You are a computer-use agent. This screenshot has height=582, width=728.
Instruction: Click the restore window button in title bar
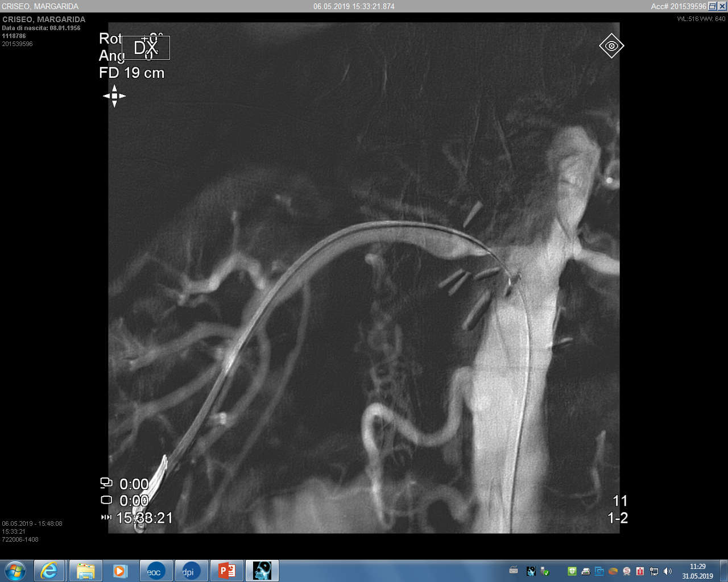click(x=712, y=6)
